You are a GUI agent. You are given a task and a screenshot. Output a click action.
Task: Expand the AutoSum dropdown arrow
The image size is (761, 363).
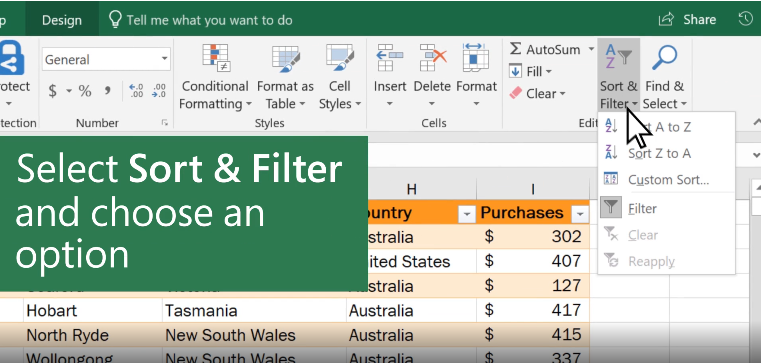tap(591, 49)
